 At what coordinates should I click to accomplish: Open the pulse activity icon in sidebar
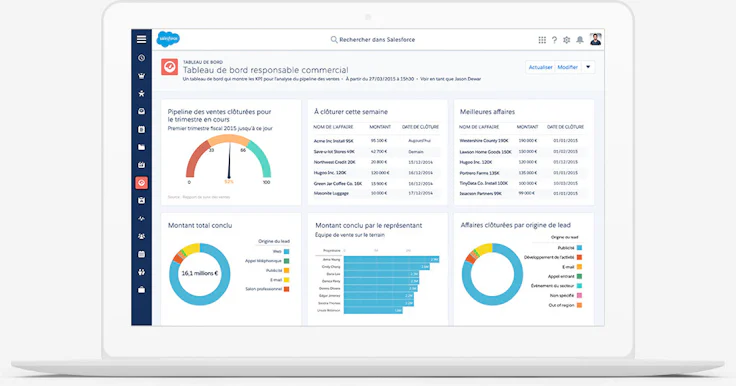141,218
